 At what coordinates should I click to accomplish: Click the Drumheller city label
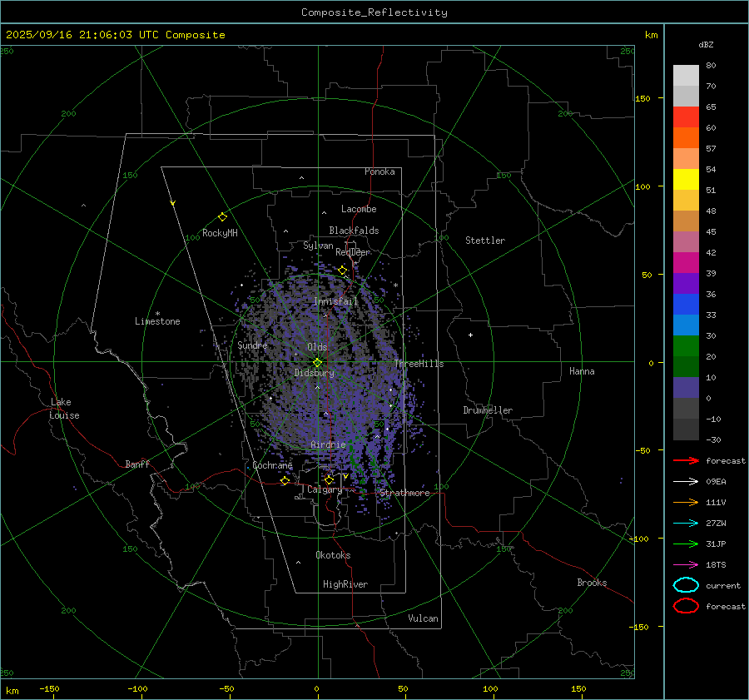(x=488, y=410)
